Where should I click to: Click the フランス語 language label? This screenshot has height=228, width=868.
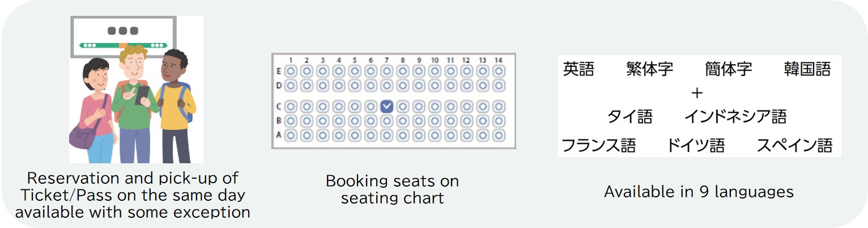598,145
